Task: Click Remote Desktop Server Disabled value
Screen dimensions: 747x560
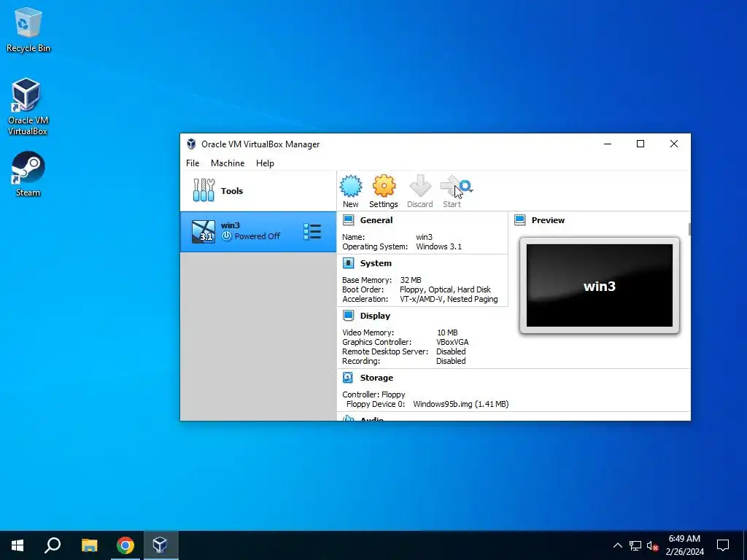Action: (x=451, y=351)
